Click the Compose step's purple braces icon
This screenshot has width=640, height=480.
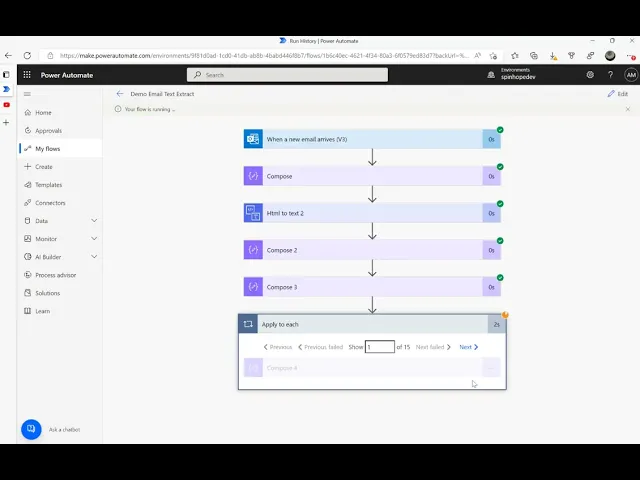tap(253, 176)
